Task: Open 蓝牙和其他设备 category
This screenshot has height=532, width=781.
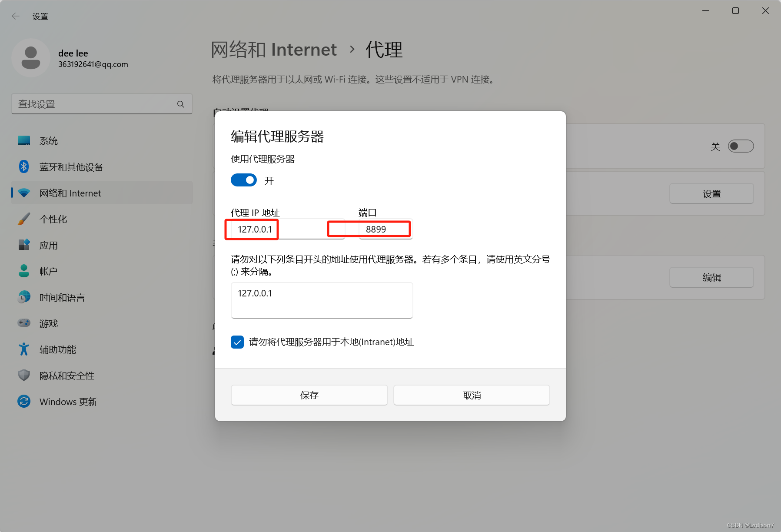Action: [x=102, y=167]
